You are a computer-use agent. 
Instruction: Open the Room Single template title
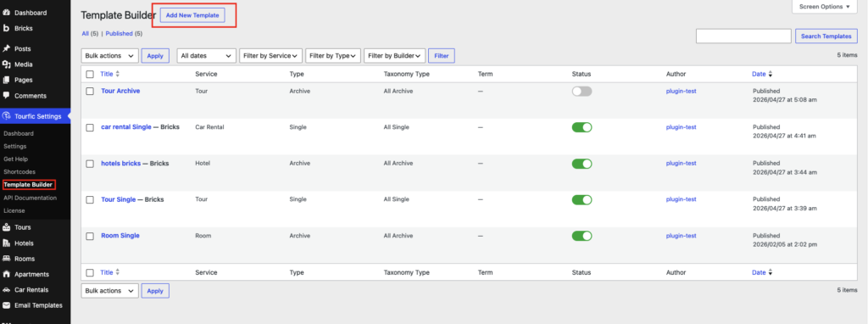click(x=120, y=236)
